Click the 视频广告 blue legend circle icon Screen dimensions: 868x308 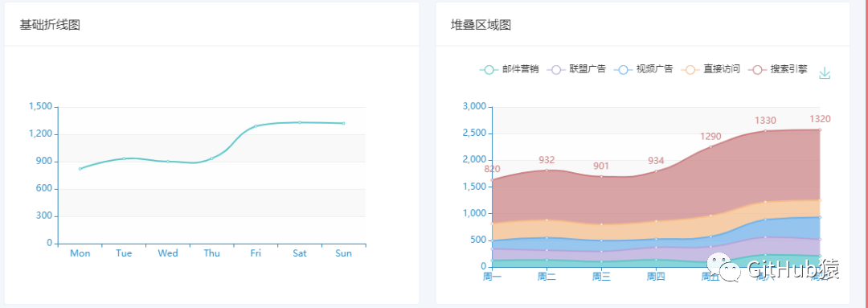[x=623, y=70]
